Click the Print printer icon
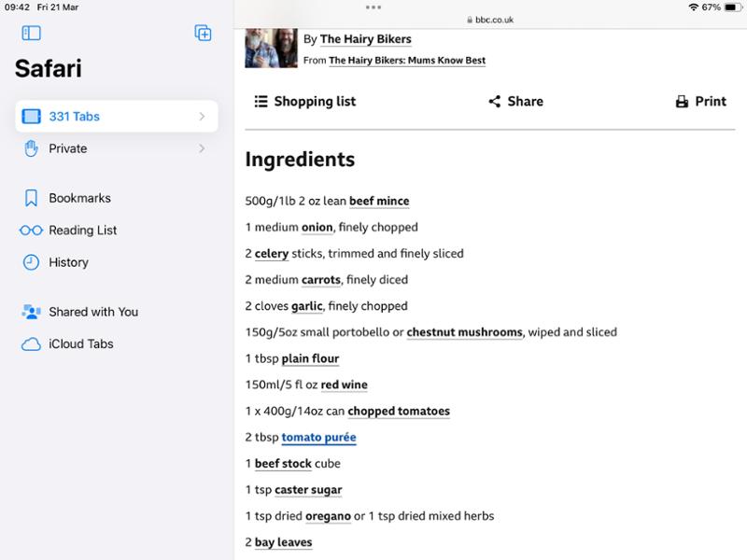 coord(682,102)
